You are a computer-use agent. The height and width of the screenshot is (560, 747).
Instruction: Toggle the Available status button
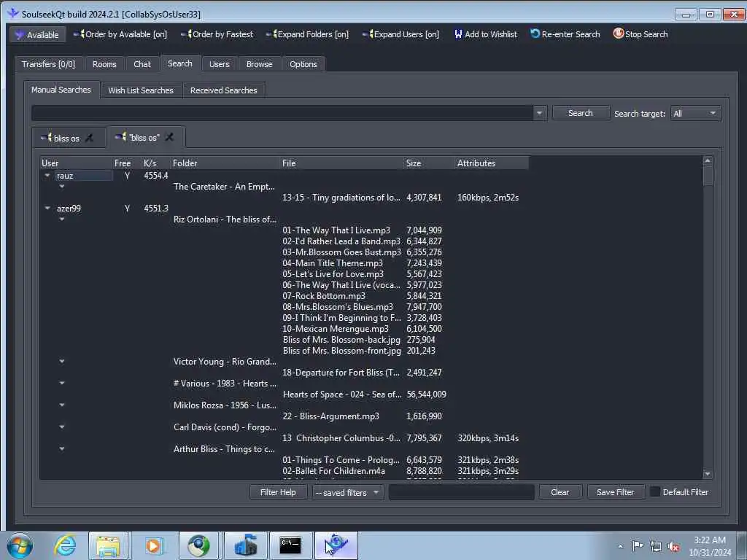(38, 35)
